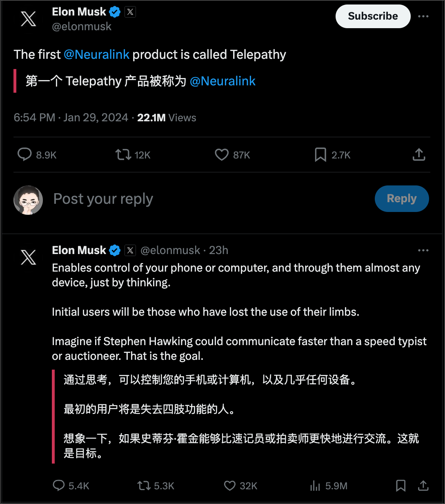The height and width of the screenshot is (504, 445).
Task: Open more options for the main post
Action: (x=423, y=16)
